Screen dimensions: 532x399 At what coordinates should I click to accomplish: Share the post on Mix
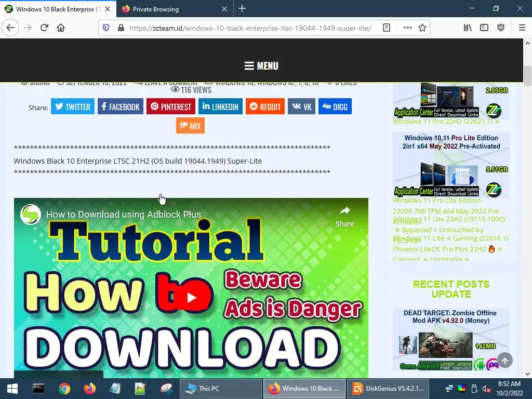190,126
